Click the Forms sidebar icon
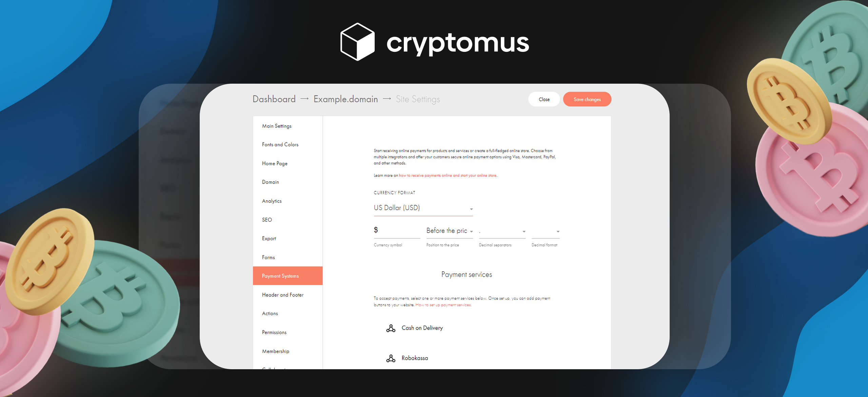This screenshot has height=397, width=868. tap(268, 257)
